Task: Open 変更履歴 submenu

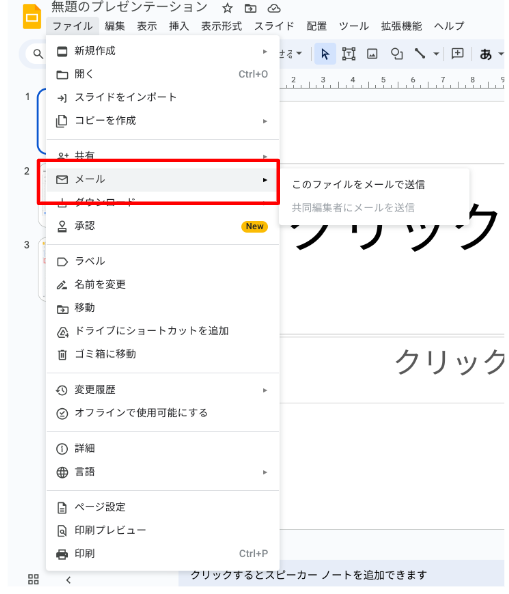Action: tap(162, 390)
